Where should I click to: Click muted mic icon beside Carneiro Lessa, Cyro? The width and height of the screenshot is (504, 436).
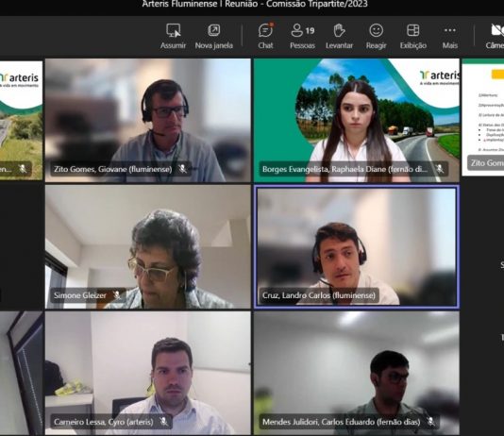tap(163, 422)
